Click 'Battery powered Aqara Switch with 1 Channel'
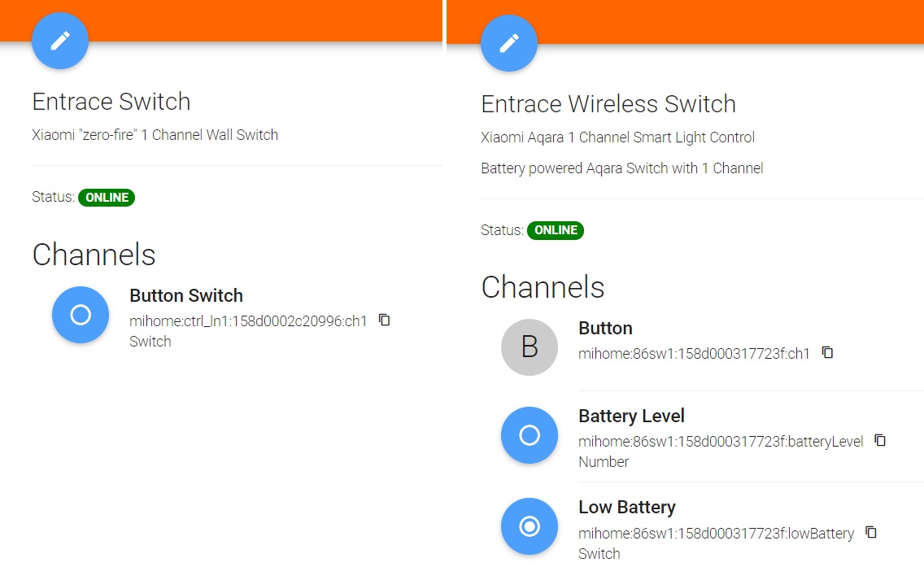The height and width of the screenshot is (580, 924). 621,168
